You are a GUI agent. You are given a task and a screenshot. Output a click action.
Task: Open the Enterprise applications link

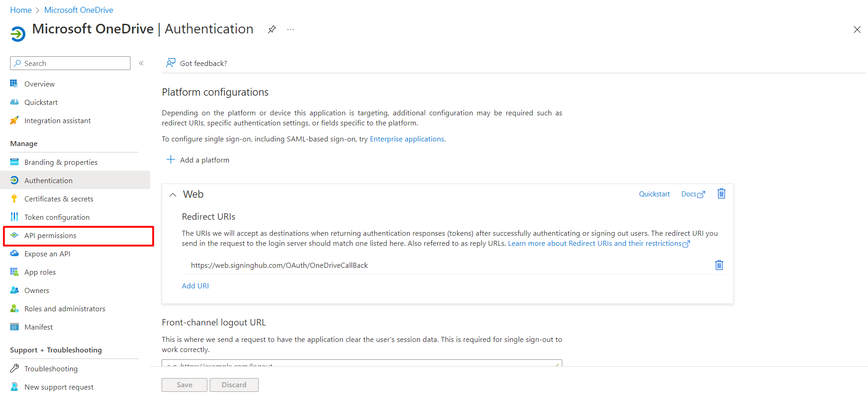407,139
